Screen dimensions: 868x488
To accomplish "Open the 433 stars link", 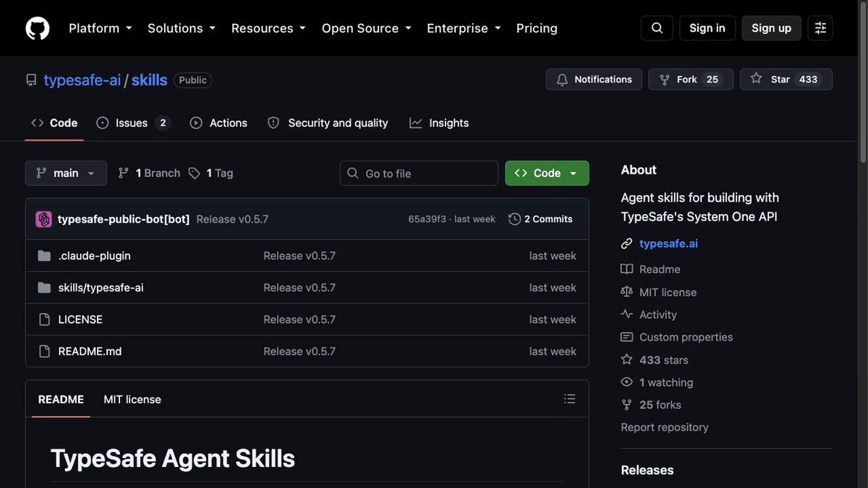I will (x=664, y=360).
